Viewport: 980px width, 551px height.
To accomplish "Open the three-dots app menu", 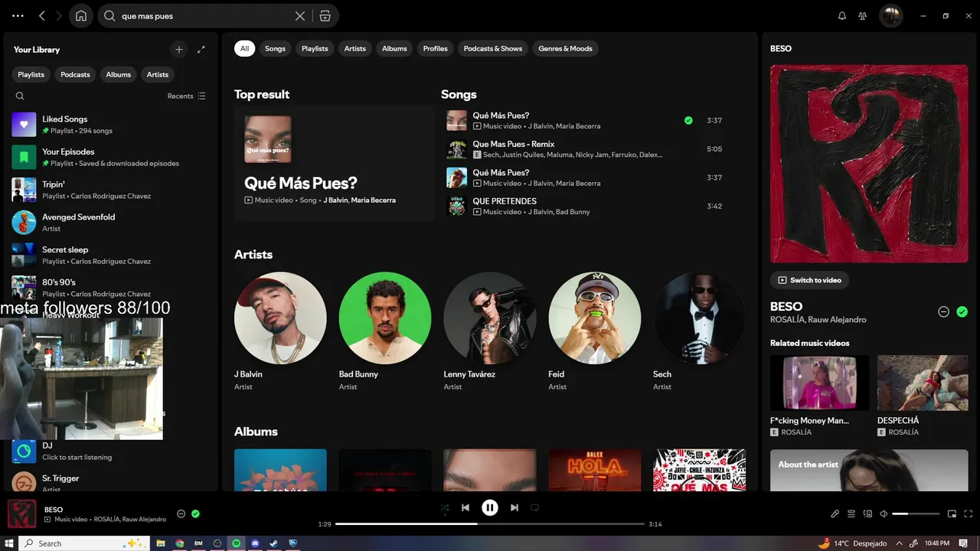I will [18, 16].
